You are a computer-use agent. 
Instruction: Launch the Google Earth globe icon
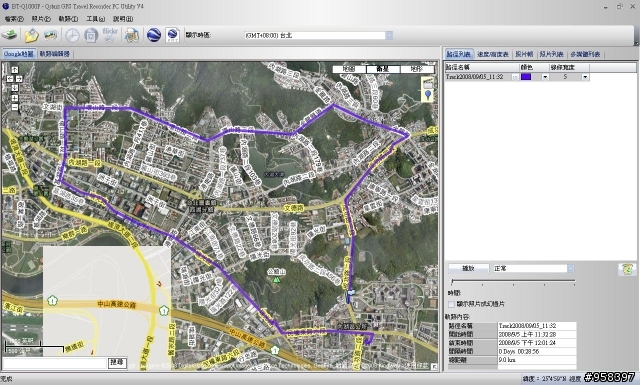[x=154, y=35]
